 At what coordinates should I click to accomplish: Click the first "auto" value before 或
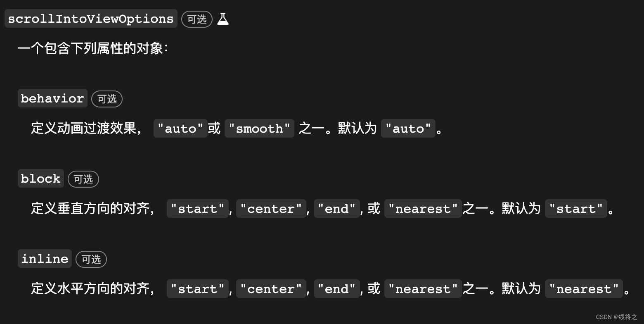coord(180,129)
